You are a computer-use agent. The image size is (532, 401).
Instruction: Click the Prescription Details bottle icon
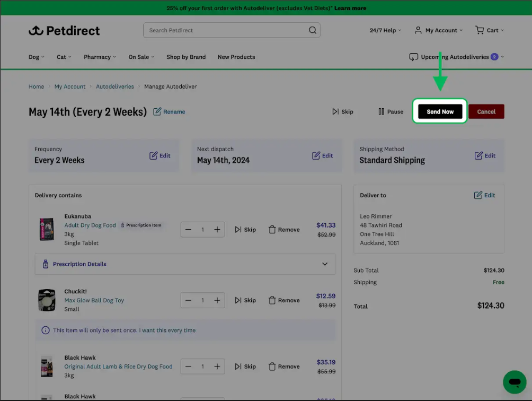pos(46,264)
